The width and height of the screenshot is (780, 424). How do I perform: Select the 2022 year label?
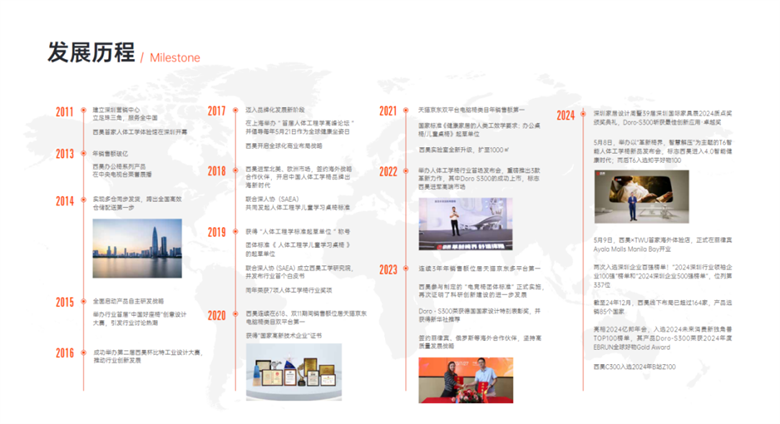(389, 172)
